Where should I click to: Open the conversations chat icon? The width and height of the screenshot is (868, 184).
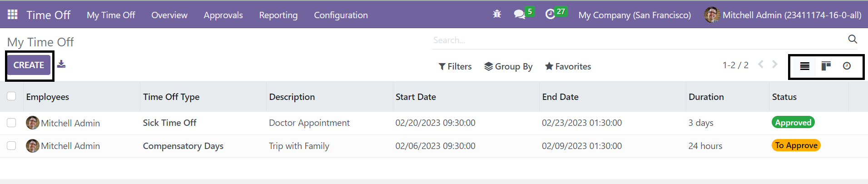click(x=519, y=15)
